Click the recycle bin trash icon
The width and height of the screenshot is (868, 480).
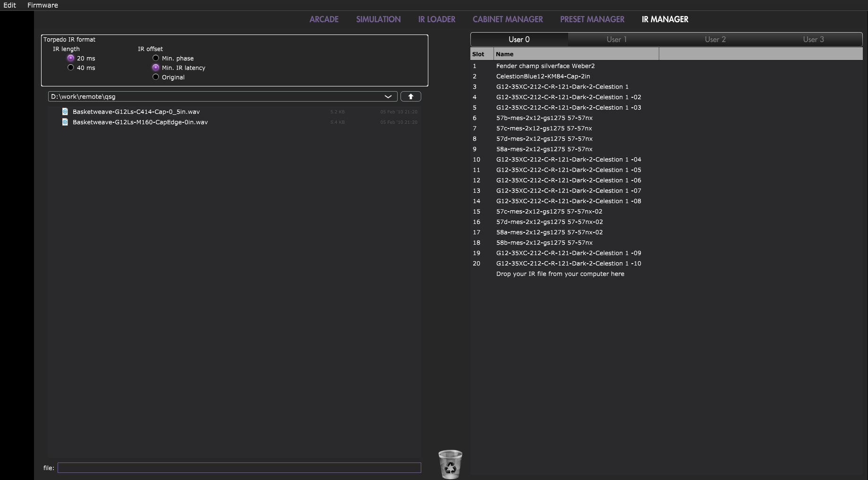[x=450, y=464]
